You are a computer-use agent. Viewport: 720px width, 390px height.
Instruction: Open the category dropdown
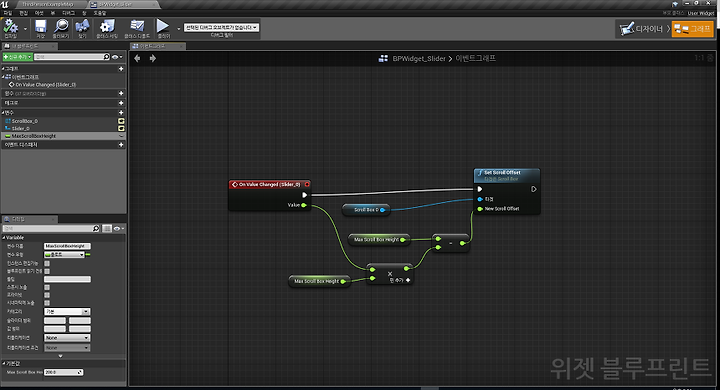[x=67, y=311]
